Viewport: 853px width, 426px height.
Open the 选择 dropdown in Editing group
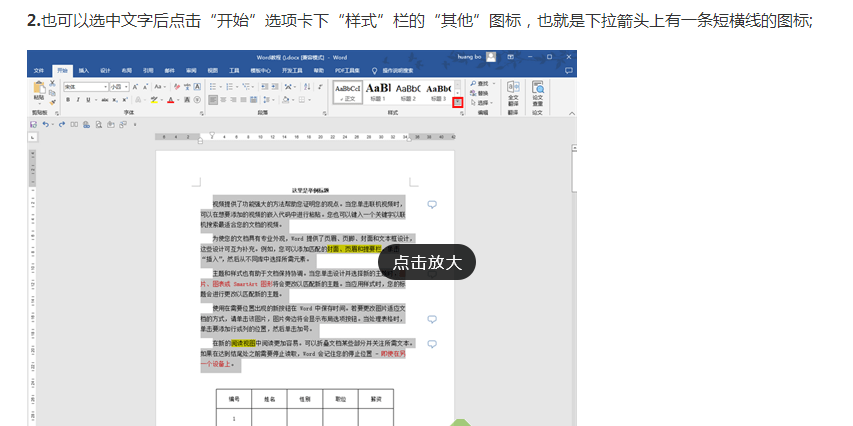(482, 103)
